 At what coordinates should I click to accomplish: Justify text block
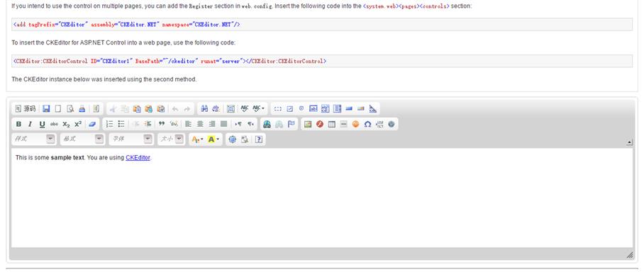tap(224, 124)
